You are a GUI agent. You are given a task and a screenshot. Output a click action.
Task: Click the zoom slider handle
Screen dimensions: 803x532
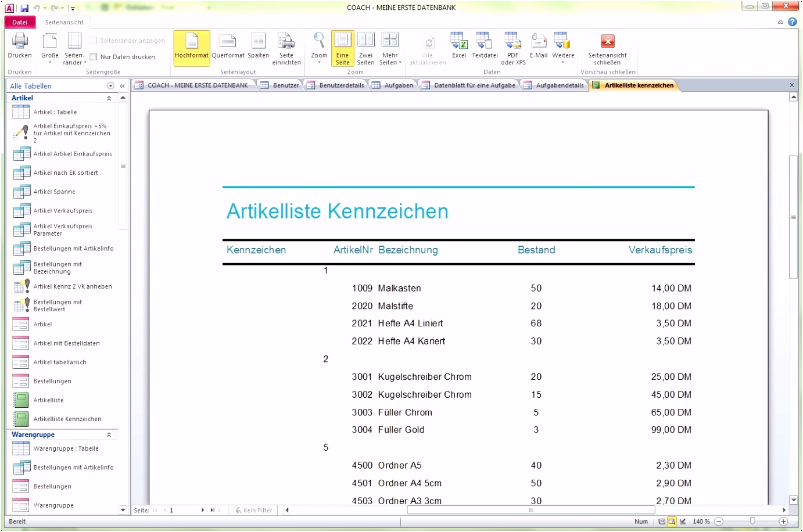coord(752,522)
